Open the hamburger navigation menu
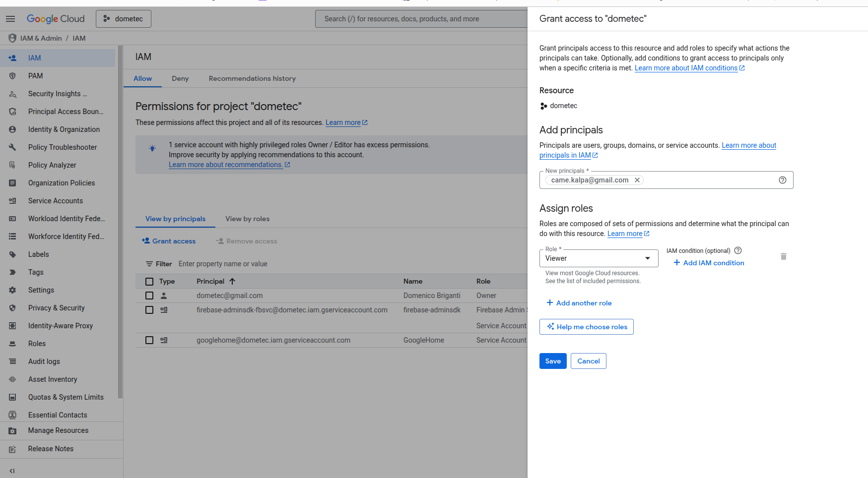This screenshot has width=868, height=478. tap(10, 19)
